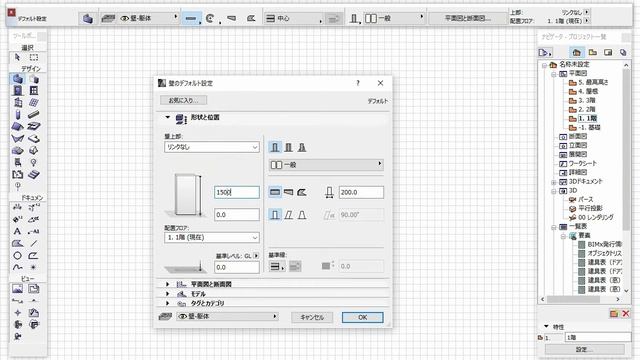Select the Dimension tool in the toolbox

[18, 208]
